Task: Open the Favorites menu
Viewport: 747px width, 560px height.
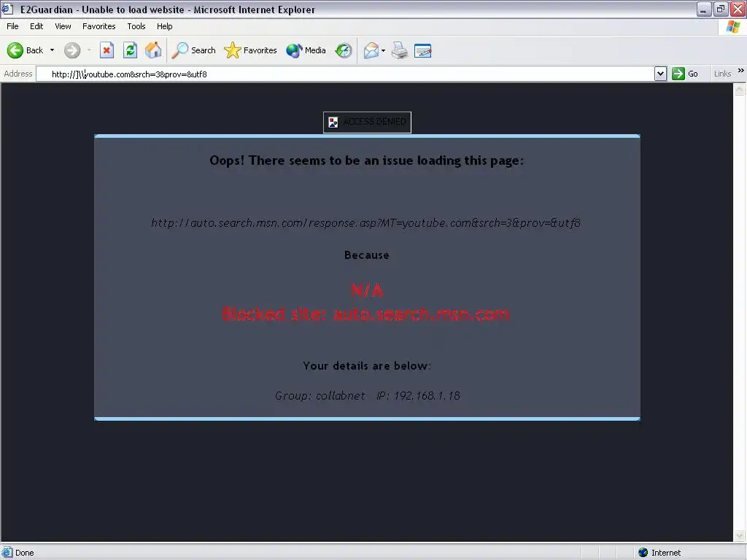Action: tap(98, 26)
